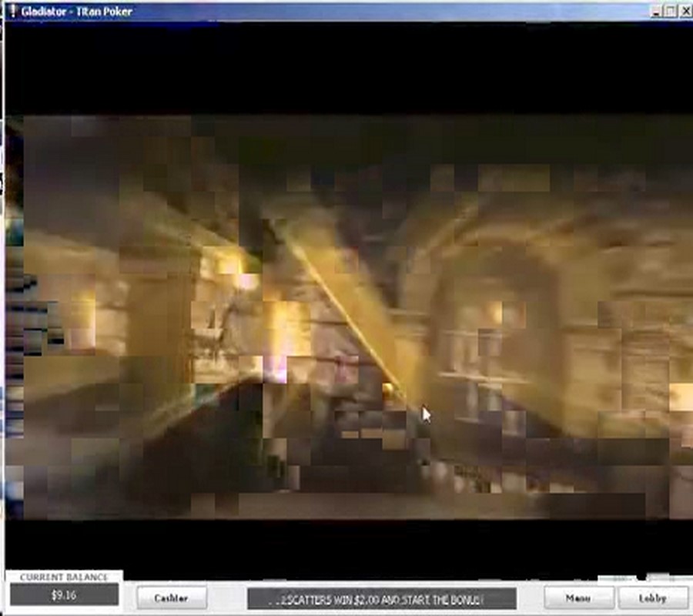This screenshot has height=616, width=693.
Task: Click the black letterbox bar below the video
Action: tap(346, 548)
